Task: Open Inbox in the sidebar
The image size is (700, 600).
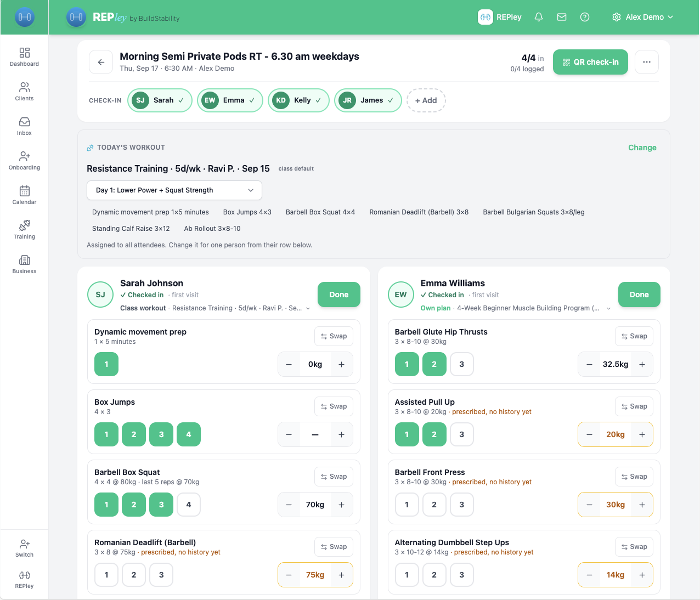Action: [24, 126]
